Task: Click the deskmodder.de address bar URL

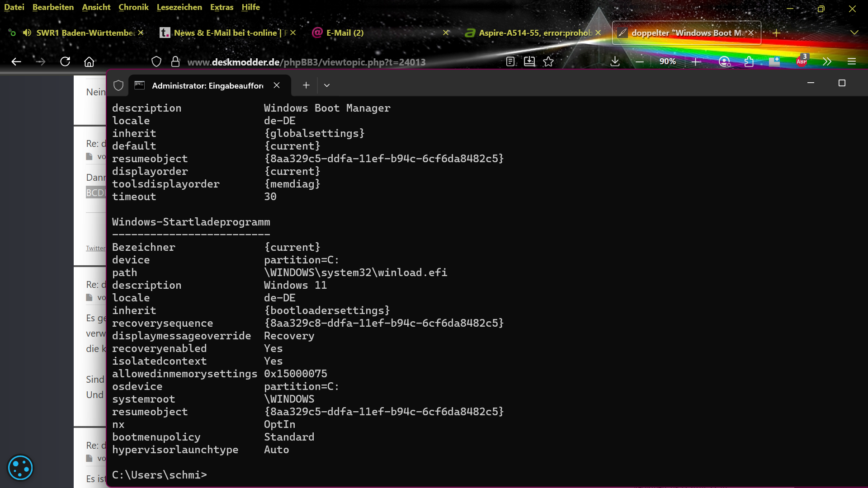Action: pos(306,62)
